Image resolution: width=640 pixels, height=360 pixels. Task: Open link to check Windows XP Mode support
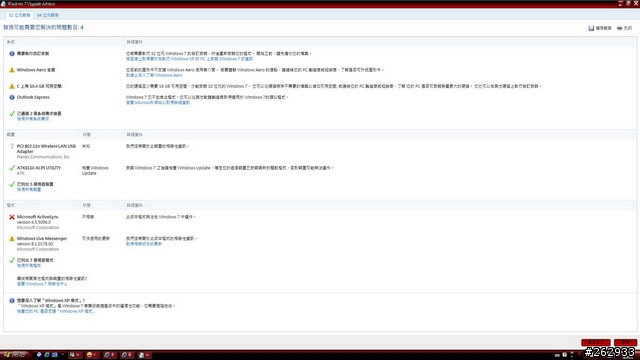pos(56,311)
